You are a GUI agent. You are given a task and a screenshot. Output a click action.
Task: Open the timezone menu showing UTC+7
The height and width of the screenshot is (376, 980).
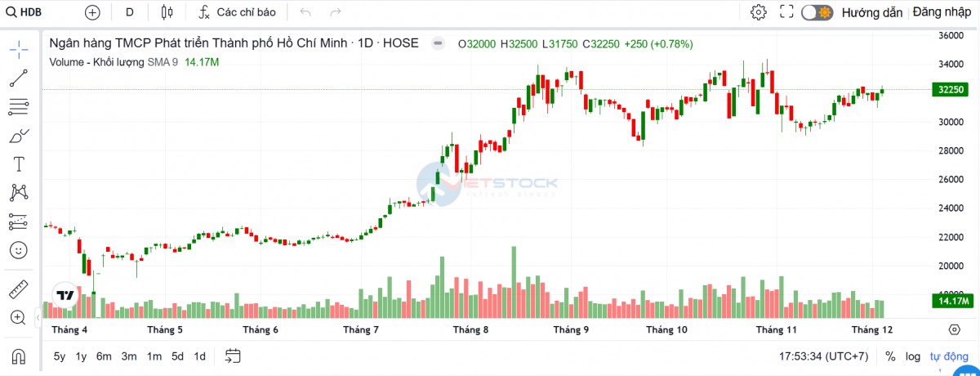point(824,356)
